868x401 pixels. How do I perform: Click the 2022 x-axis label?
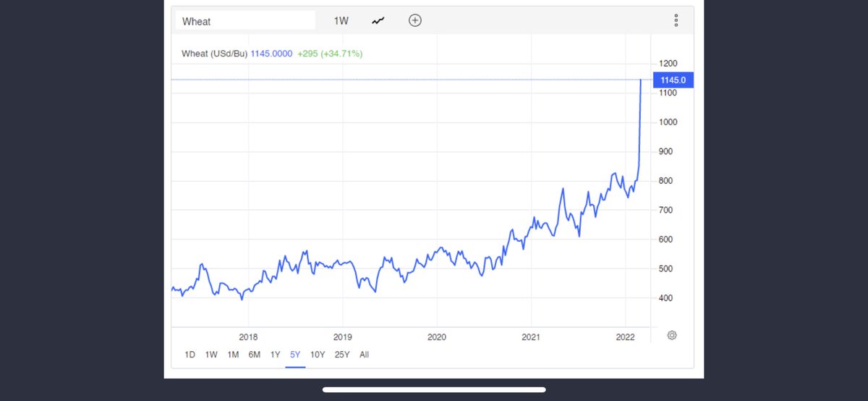coord(625,337)
